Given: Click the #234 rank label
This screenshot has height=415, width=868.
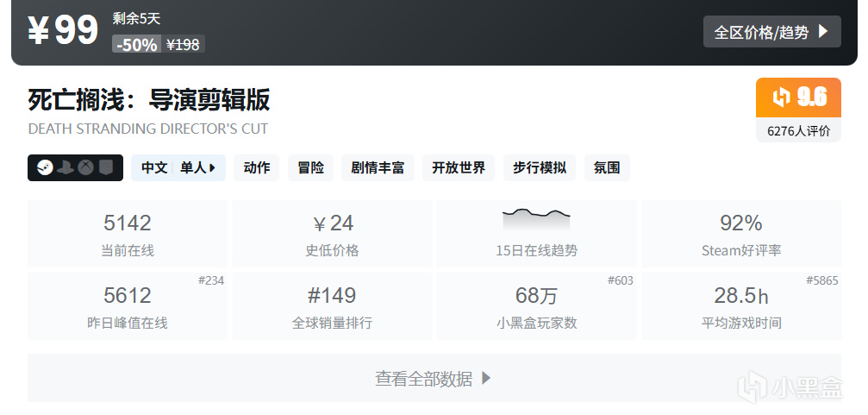Looking at the screenshot, I should click(211, 281).
